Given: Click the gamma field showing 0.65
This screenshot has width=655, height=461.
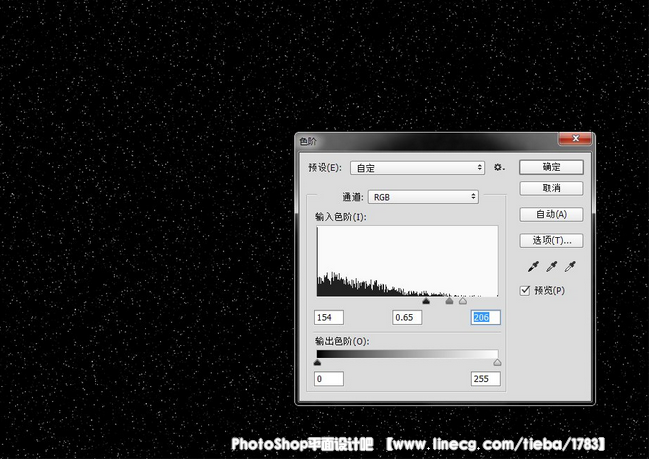Looking at the screenshot, I should pyautogui.click(x=407, y=317).
